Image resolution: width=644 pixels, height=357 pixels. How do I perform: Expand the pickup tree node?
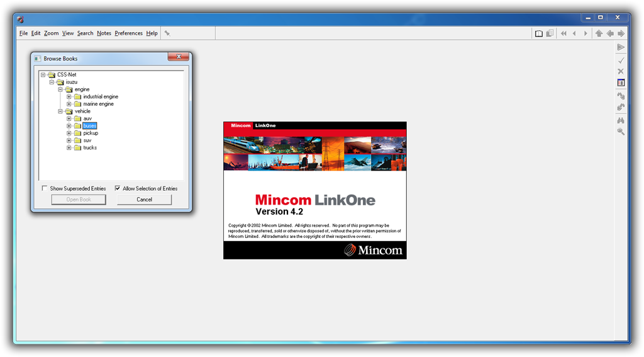tap(69, 133)
